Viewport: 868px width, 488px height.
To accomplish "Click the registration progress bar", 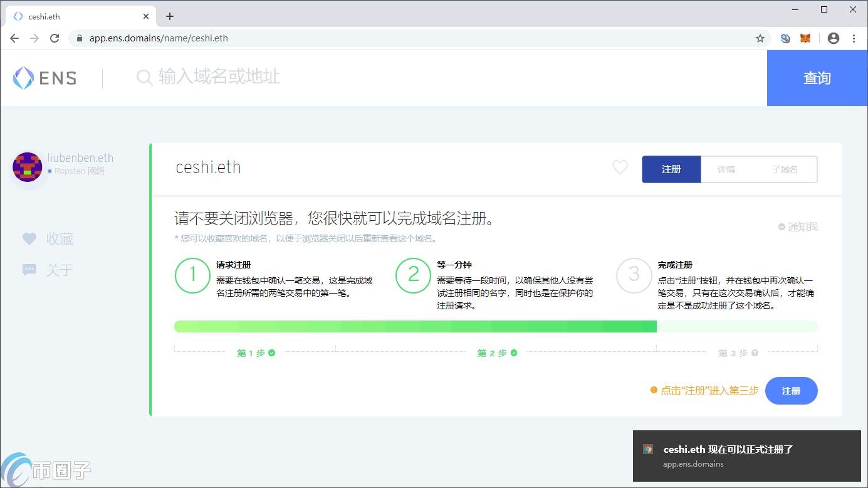I will pyautogui.click(x=496, y=326).
